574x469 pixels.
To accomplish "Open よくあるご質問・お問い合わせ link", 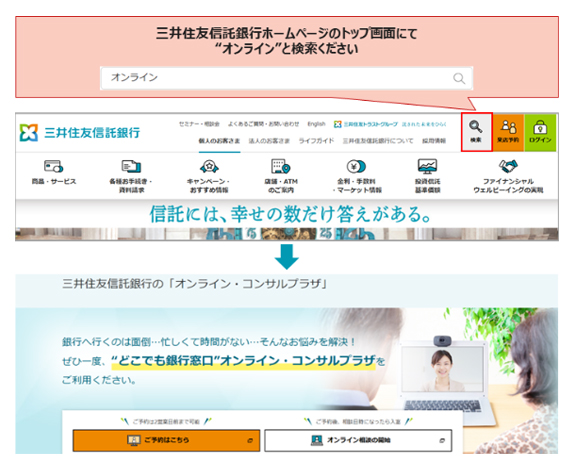I will pyautogui.click(x=264, y=124).
